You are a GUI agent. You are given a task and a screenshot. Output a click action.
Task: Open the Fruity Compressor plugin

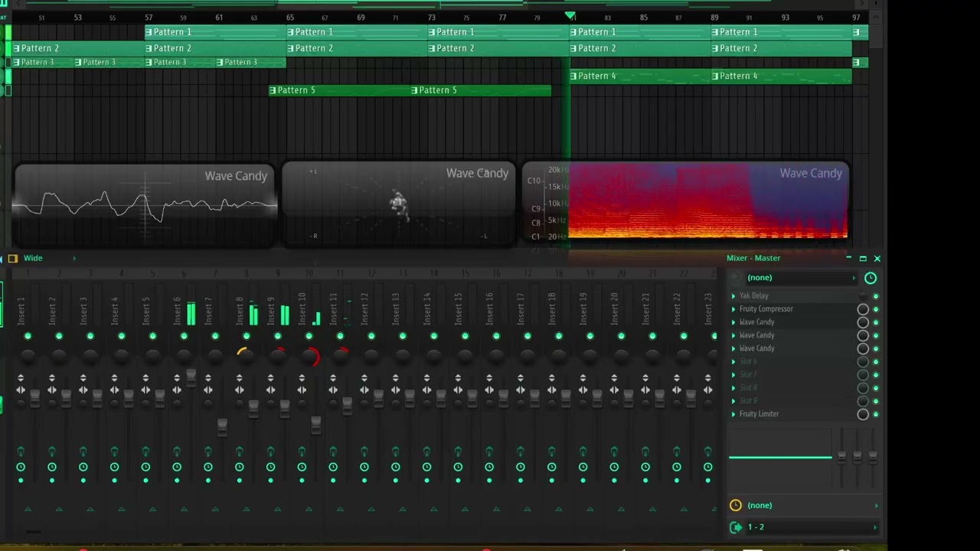click(x=766, y=309)
